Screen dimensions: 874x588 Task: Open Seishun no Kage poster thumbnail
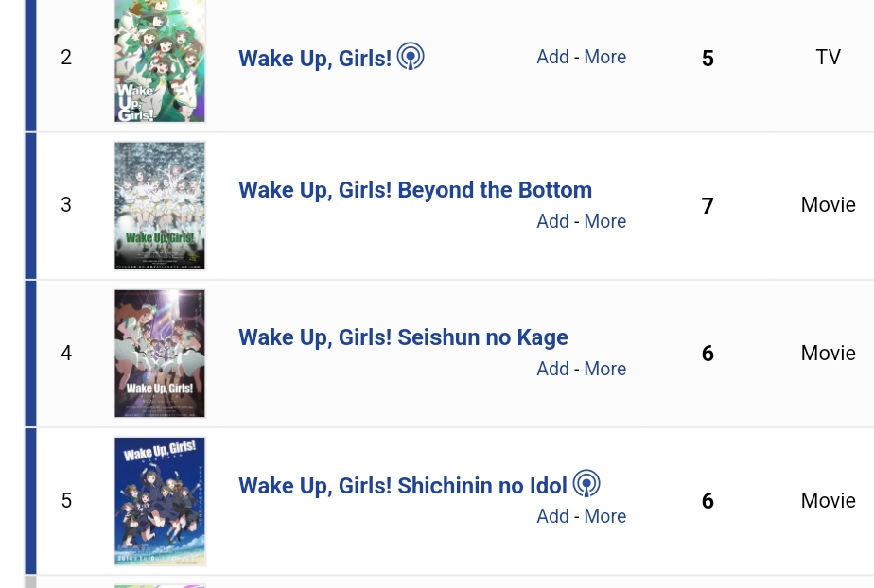click(160, 354)
